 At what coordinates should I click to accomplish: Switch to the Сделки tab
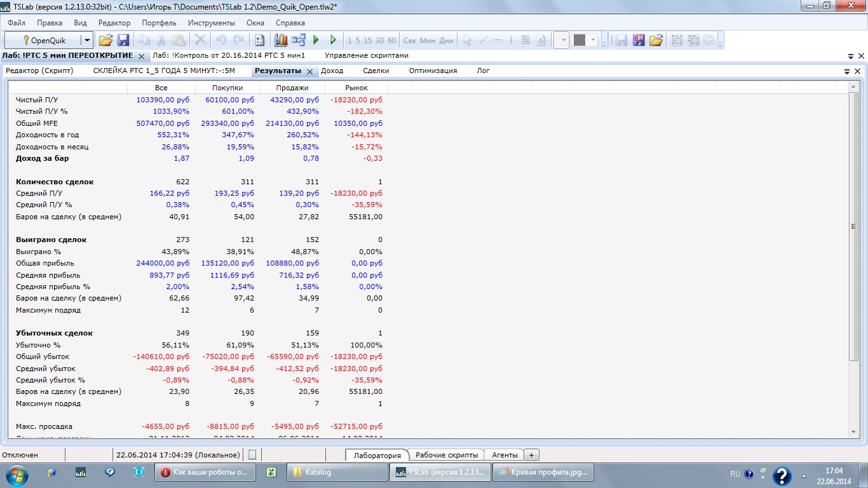point(376,71)
